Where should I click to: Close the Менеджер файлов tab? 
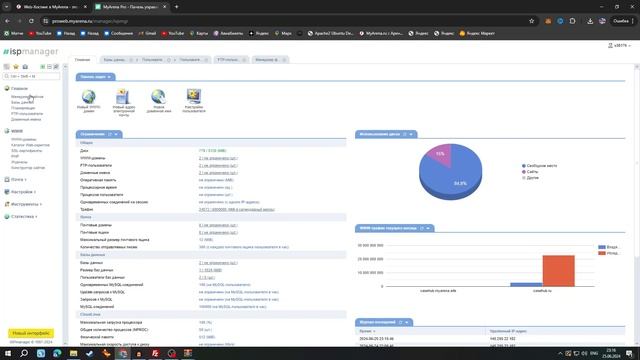pyautogui.click(x=284, y=60)
